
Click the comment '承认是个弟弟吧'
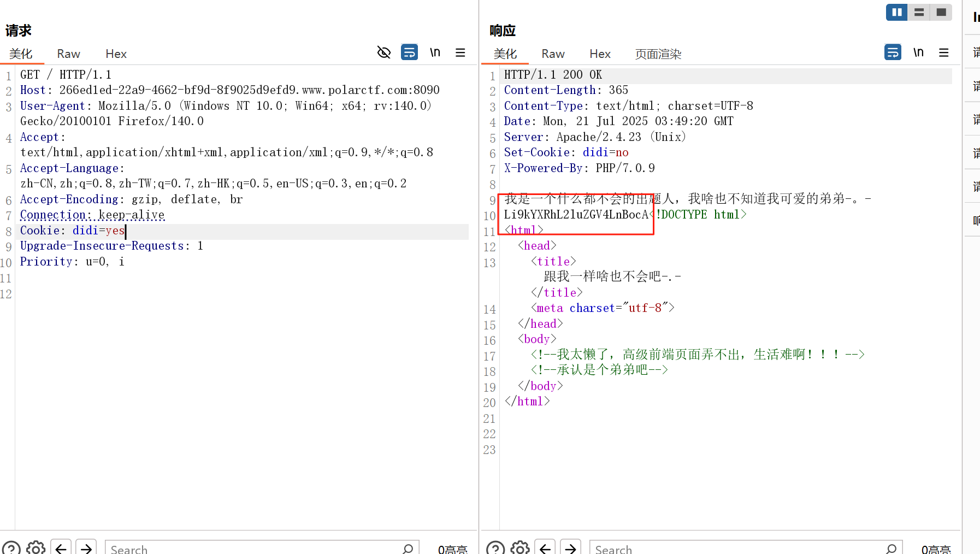pos(601,370)
